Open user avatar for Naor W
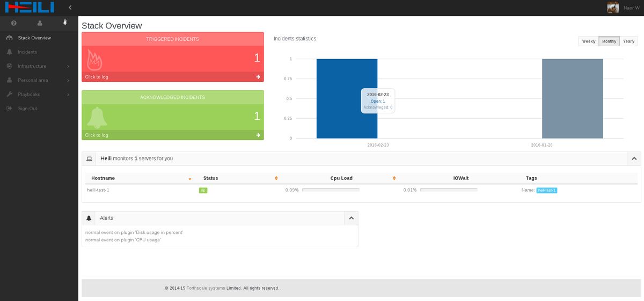 pyautogui.click(x=612, y=8)
